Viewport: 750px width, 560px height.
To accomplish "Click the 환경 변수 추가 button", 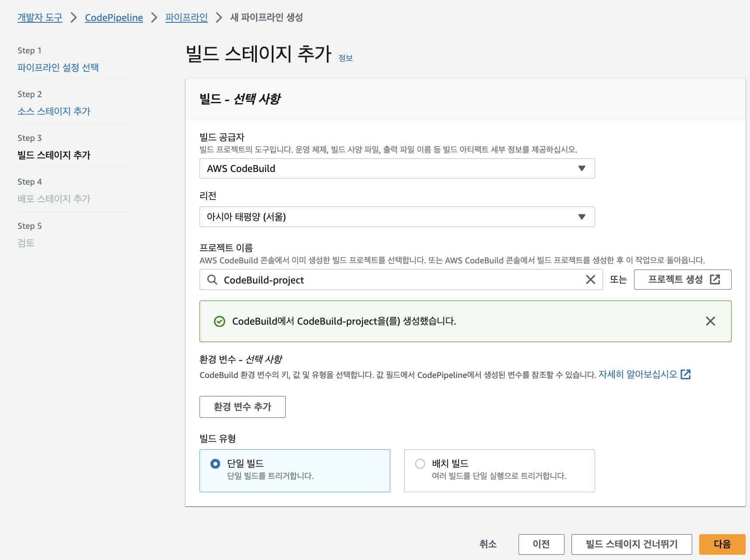I will point(242,407).
